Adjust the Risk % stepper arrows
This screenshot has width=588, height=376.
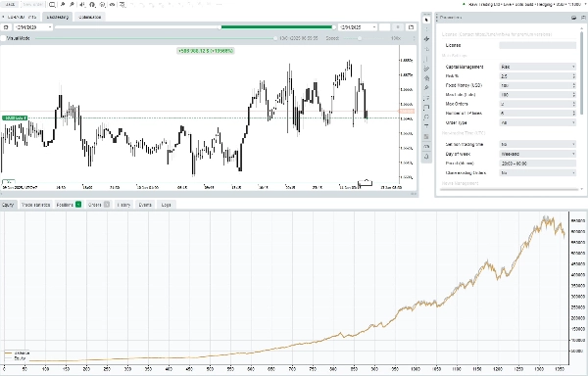coord(573,76)
